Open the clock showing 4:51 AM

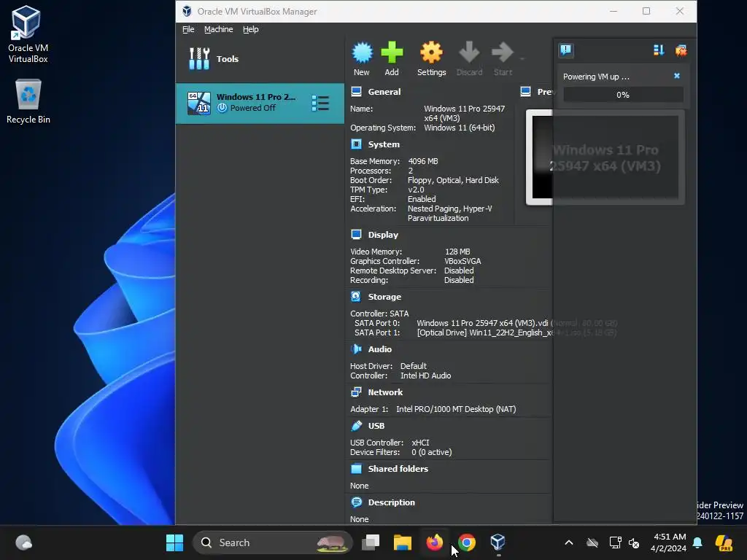(x=668, y=542)
